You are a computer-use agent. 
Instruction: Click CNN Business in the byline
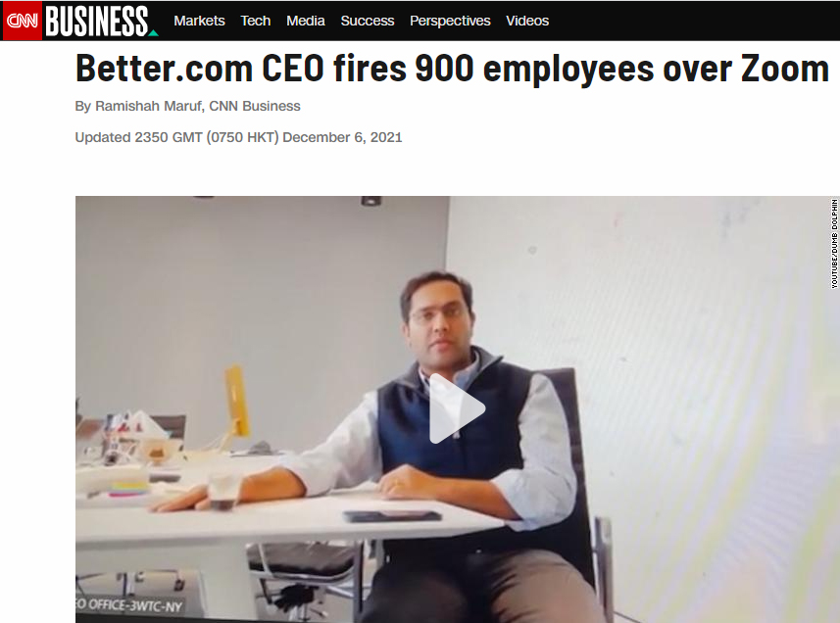pyautogui.click(x=255, y=106)
